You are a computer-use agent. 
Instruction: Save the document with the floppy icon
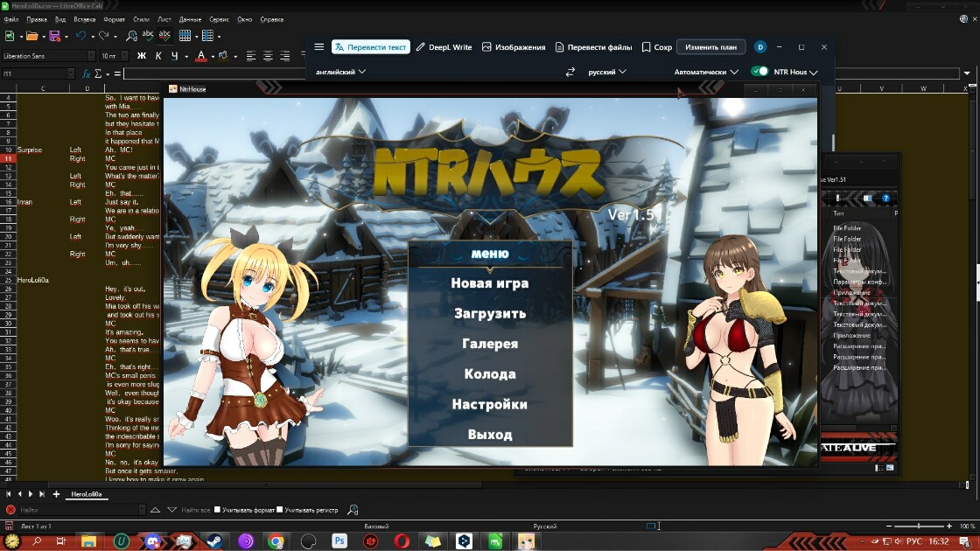(54, 36)
